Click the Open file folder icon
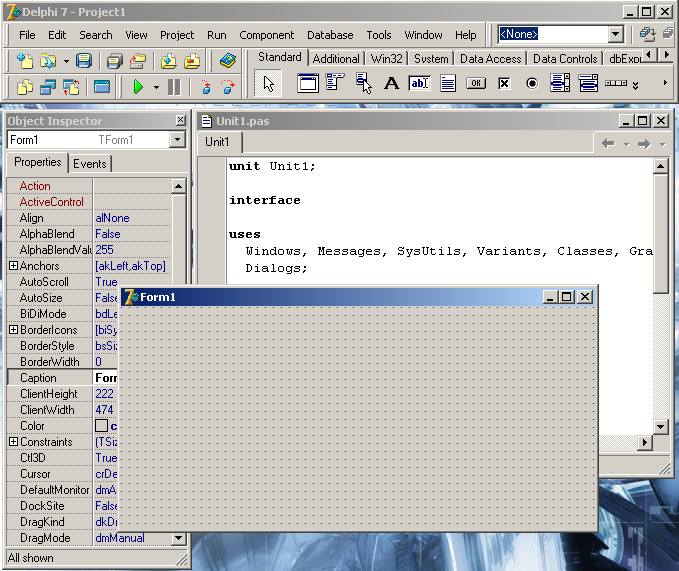Screen dimensions: 679x571 (48, 61)
